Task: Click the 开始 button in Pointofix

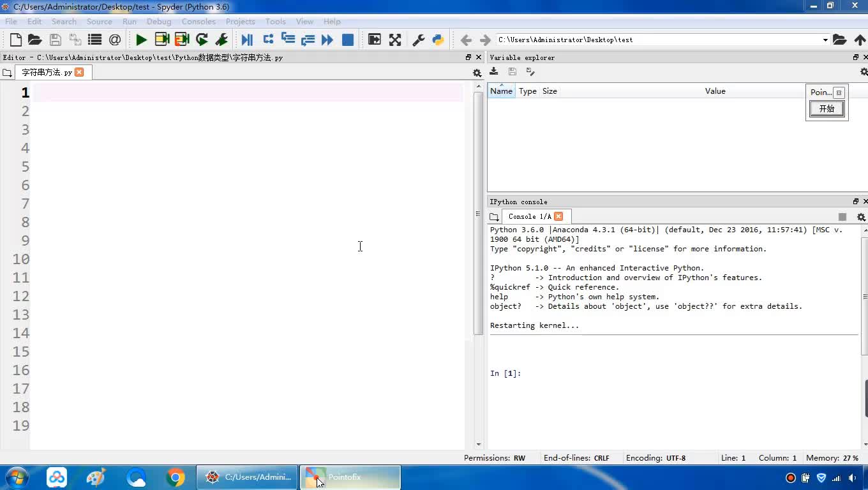Action: (827, 108)
